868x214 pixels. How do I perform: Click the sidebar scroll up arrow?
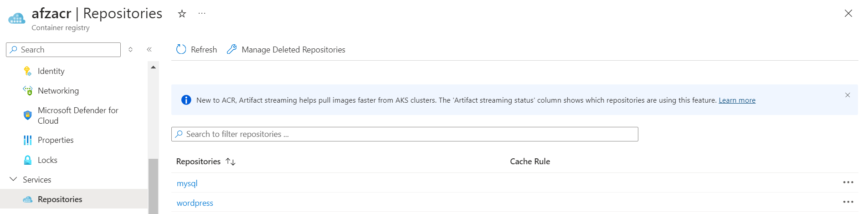click(153, 67)
